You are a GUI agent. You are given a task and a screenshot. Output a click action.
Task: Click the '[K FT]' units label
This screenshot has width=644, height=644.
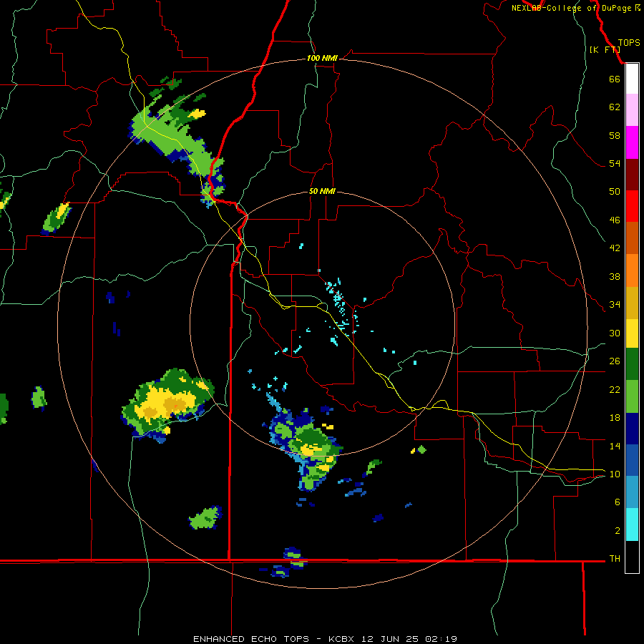(x=605, y=49)
